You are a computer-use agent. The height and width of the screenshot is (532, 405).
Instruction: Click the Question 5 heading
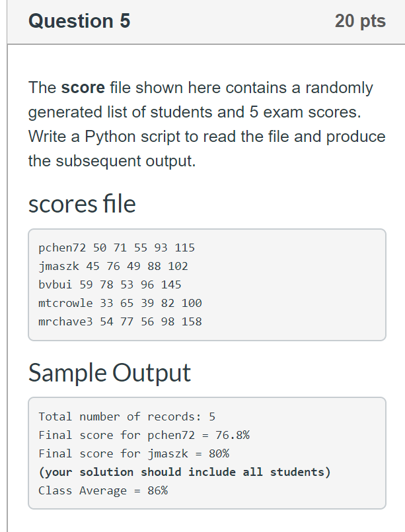79,20
